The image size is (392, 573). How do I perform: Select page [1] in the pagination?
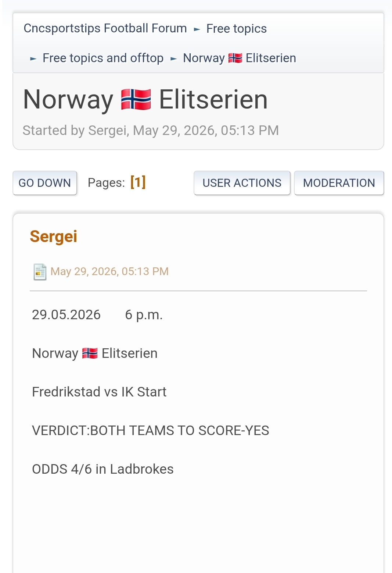(x=138, y=182)
